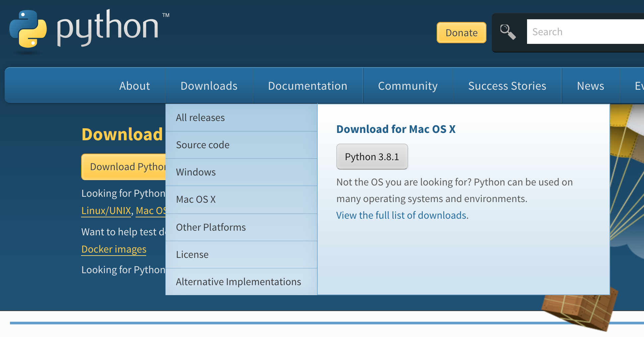Open the Docker images link
This screenshot has width=644, height=337.
click(114, 249)
